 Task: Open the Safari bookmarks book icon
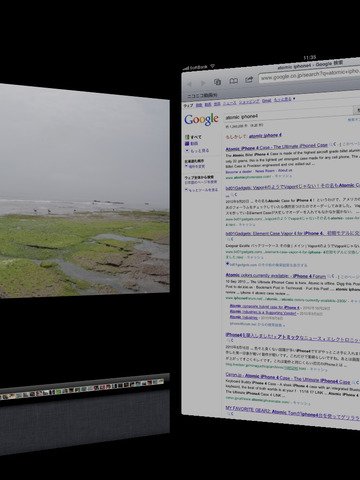click(x=234, y=81)
